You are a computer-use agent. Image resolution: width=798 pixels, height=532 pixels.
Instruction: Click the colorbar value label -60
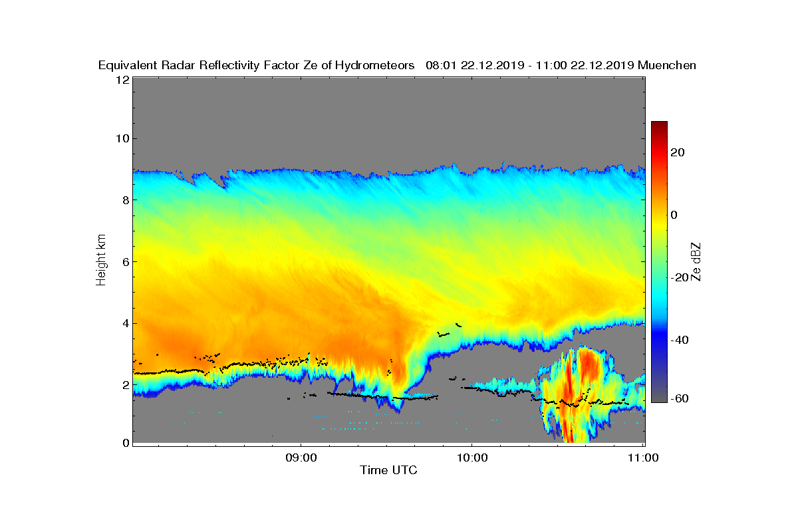(x=678, y=398)
